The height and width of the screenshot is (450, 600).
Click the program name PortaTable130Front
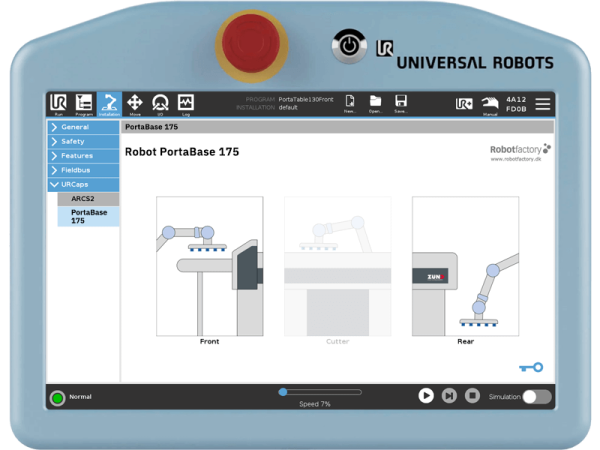pos(306,99)
